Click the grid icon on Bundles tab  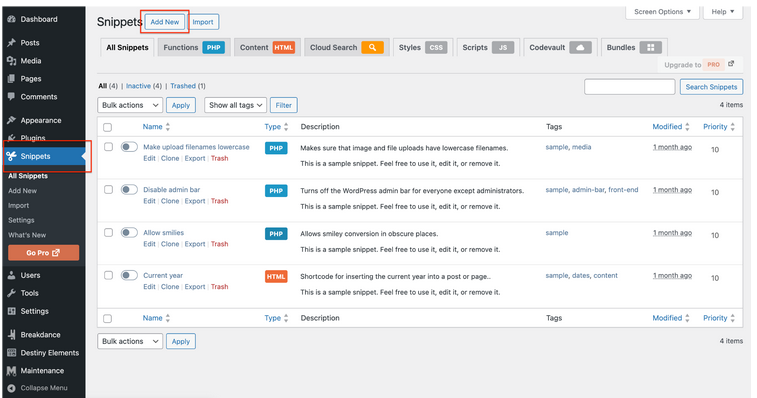pyautogui.click(x=650, y=47)
